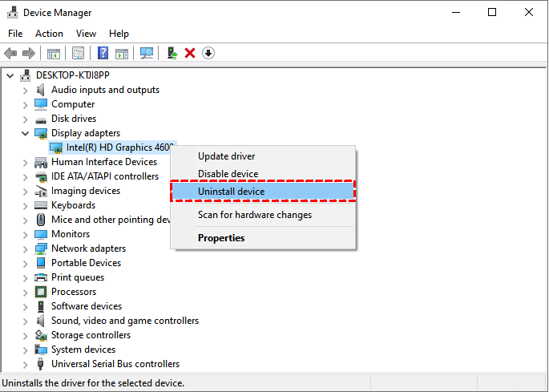Image resolution: width=549 pixels, height=392 pixels.
Task: Click the IDE ATA/ATAPI controllers icon
Action: coord(41,176)
